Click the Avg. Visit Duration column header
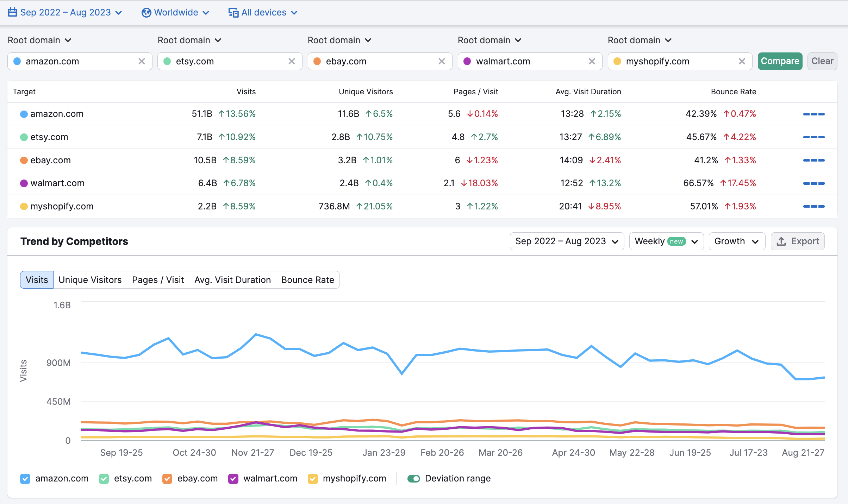 [x=588, y=92]
